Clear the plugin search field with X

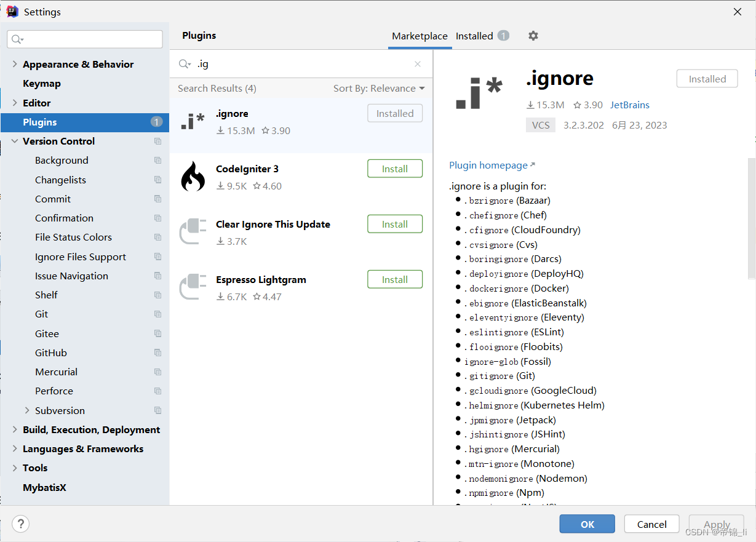(418, 64)
